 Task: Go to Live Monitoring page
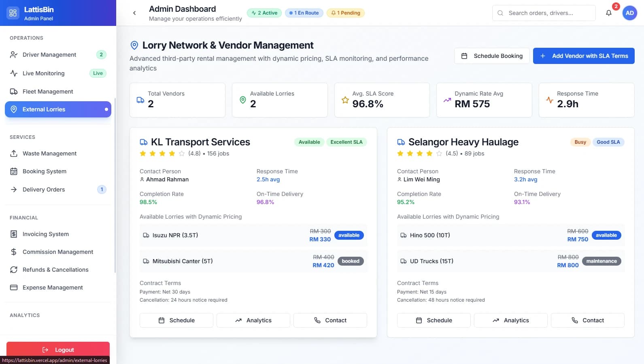(x=44, y=73)
